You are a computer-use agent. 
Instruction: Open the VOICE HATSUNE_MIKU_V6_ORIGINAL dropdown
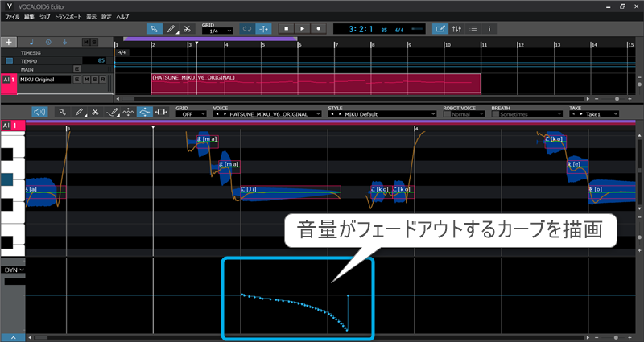tap(267, 114)
